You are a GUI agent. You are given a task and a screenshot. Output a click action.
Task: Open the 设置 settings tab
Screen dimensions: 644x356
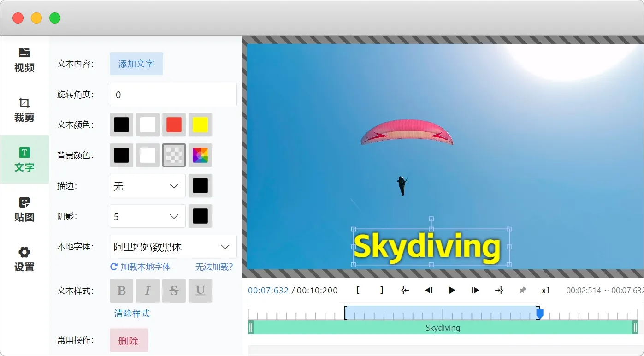pyautogui.click(x=24, y=259)
